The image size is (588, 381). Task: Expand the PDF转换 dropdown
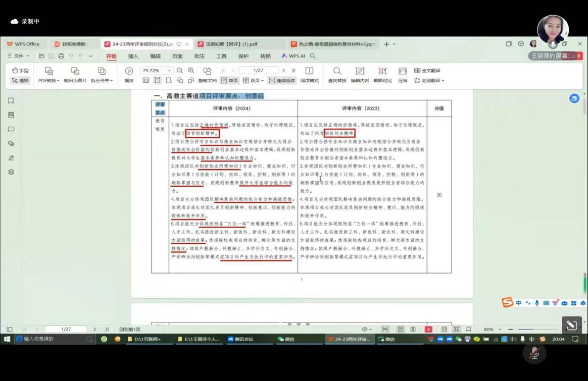click(x=49, y=81)
